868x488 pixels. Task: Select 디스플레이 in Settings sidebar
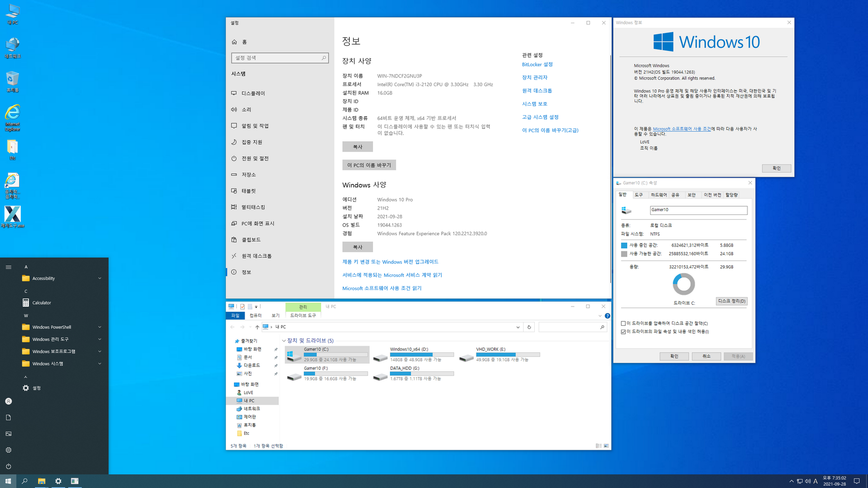click(x=253, y=93)
